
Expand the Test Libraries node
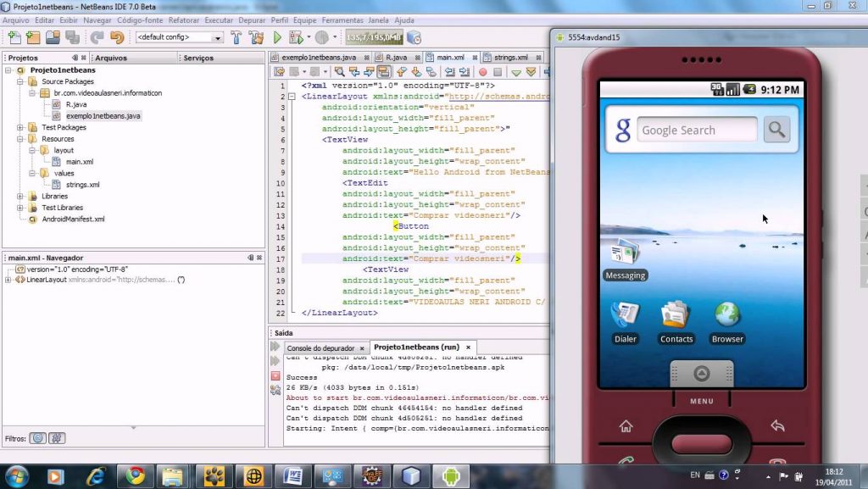coord(20,208)
